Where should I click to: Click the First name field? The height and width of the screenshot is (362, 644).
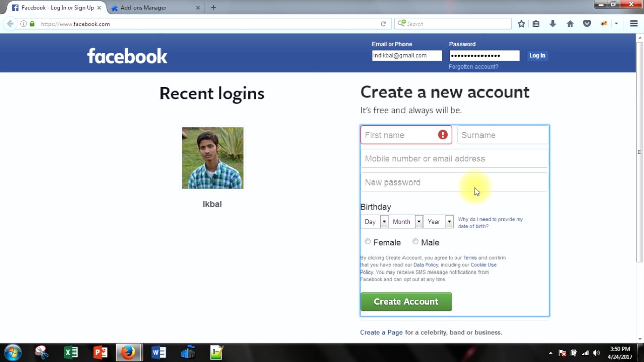coord(406,135)
